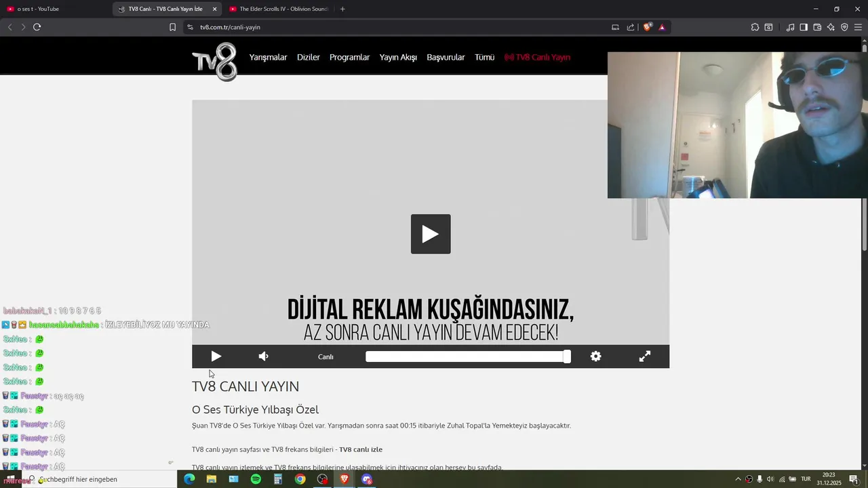This screenshot has width=868, height=488.
Task: Open the Yarışmalar menu
Action: 268,58
